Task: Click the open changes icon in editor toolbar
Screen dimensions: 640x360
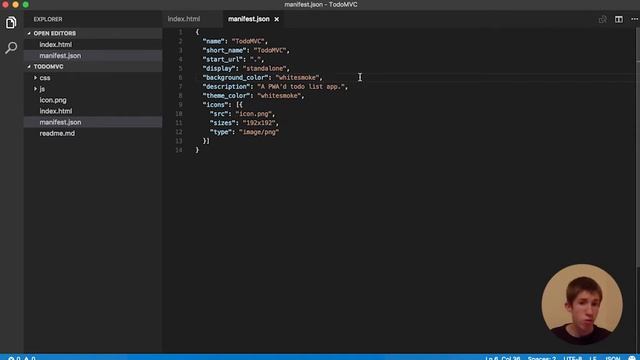Action: [602, 19]
